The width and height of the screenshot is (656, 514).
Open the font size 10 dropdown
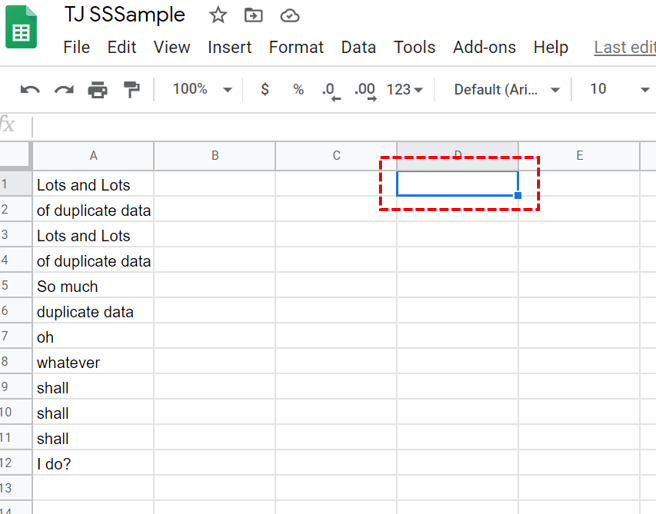tap(619, 89)
